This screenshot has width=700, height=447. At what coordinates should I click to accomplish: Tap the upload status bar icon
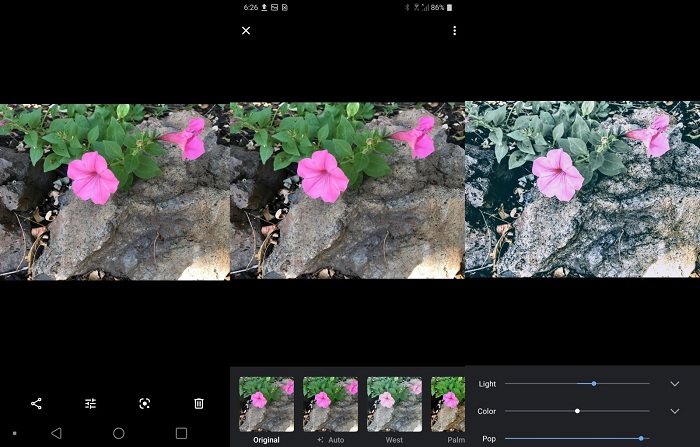(x=264, y=8)
